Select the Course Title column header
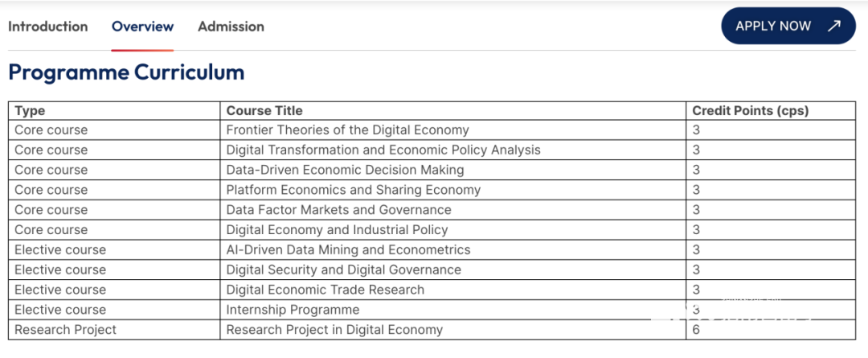This screenshot has height=358, width=868. pyautogui.click(x=264, y=111)
